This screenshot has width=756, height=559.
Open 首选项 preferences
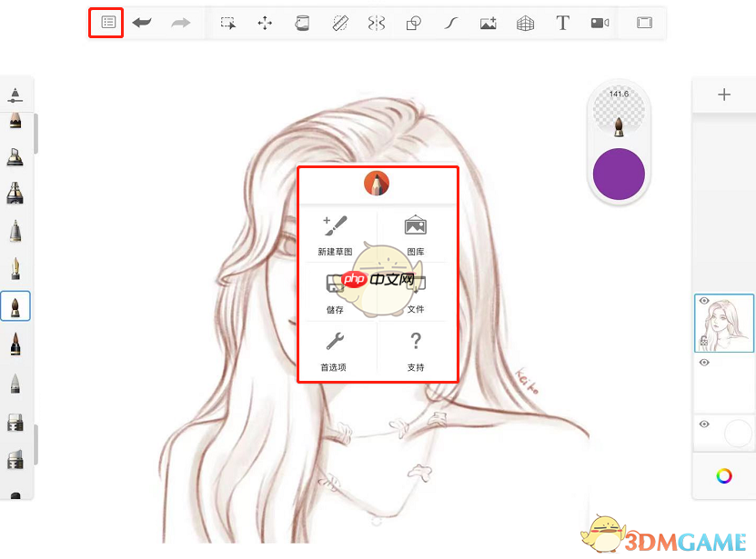[334, 351]
